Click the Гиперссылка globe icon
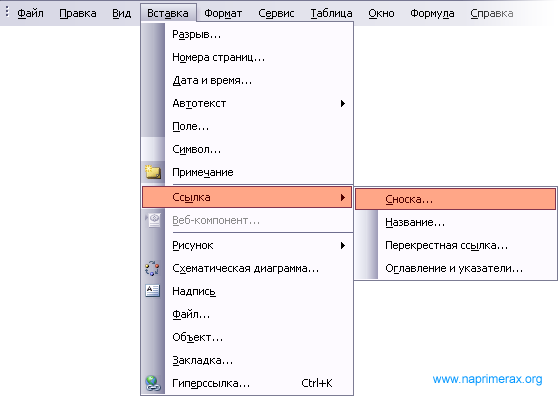Image resolution: width=558 pixels, height=396 pixels. (x=153, y=383)
